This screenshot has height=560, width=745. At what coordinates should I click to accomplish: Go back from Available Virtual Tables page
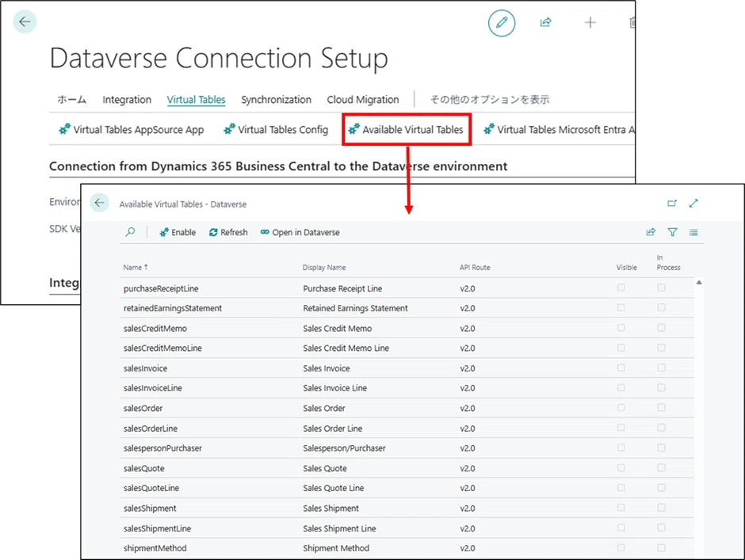click(99, 203)
